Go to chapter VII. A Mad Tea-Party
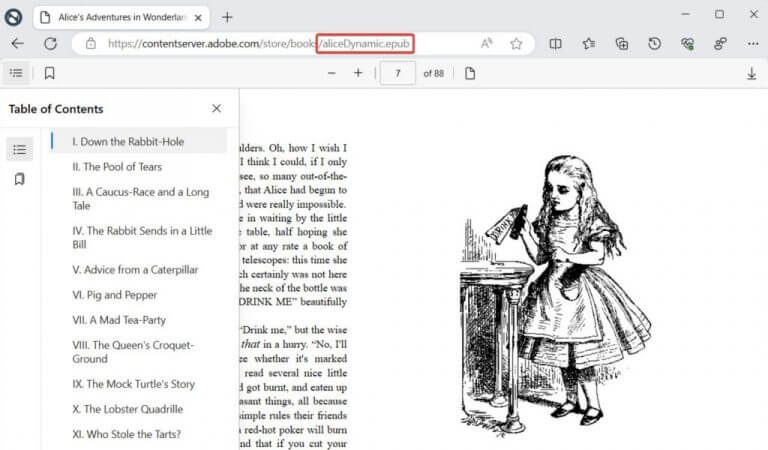768x450 pixels. [119, 320]
